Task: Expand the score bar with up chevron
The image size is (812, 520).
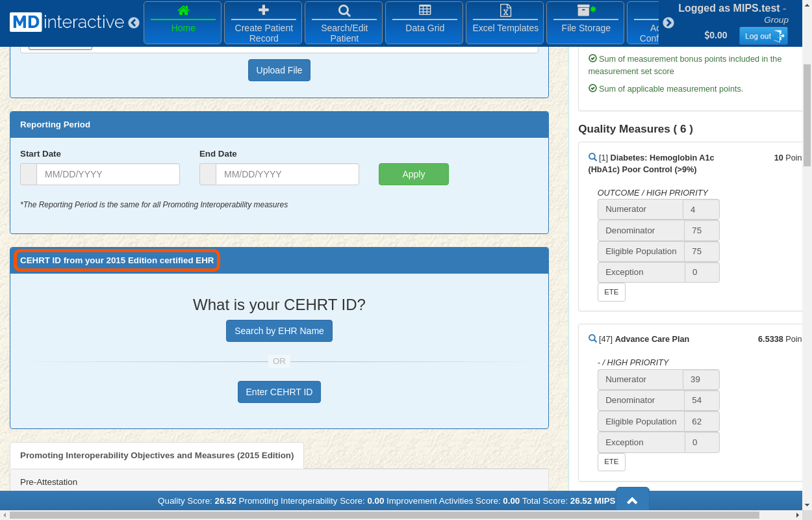Action: click(632, 500)
